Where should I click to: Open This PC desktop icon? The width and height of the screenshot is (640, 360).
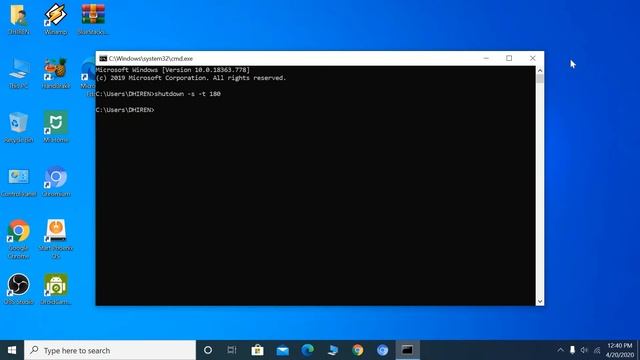18,73
